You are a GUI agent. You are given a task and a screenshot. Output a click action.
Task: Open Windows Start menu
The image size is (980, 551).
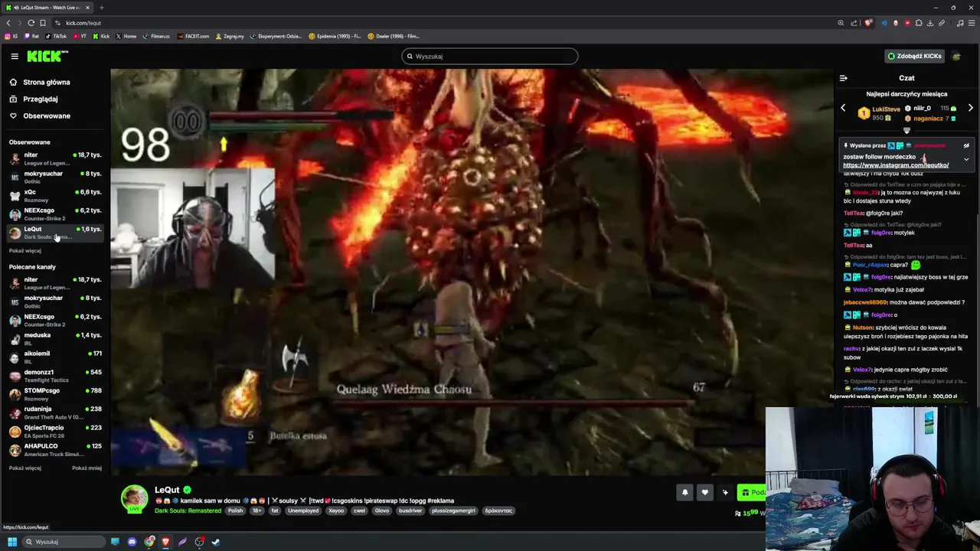click(12, 542)
